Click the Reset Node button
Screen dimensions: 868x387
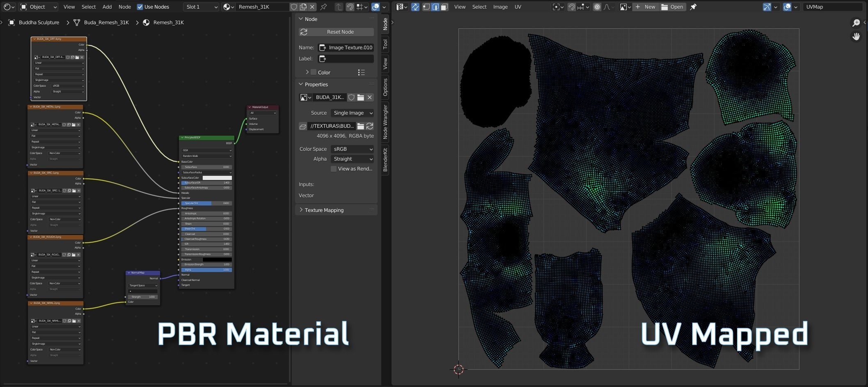tap(337, 32)
